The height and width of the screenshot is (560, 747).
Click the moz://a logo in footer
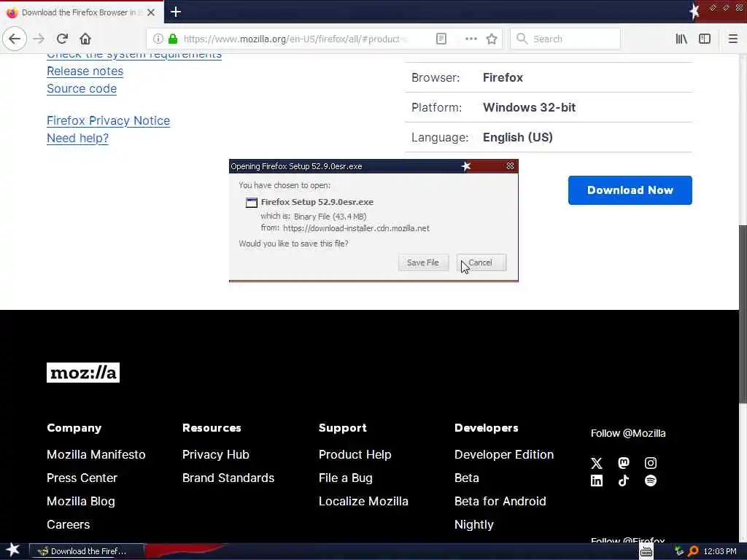pyautogui.click(x=83, y=373)
